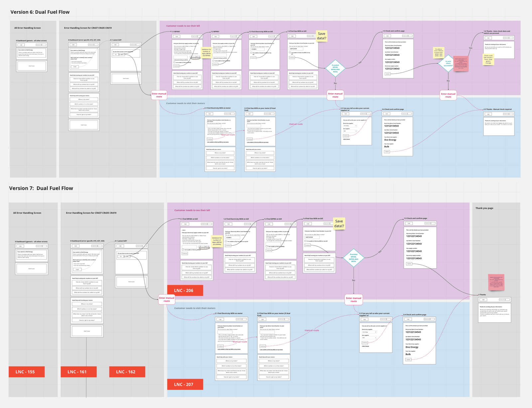The width and height of the screenshot is (532, 408).
Task: Click Continue on Version 6 '1.1 MPAN?' screen
Action: 176,66
